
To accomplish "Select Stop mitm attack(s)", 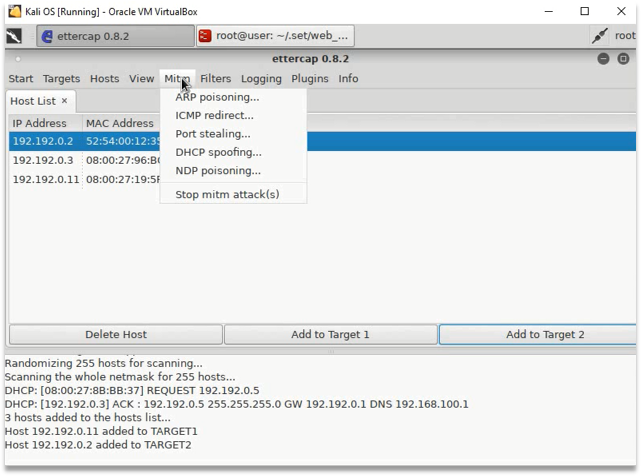I will pos(233,195).
